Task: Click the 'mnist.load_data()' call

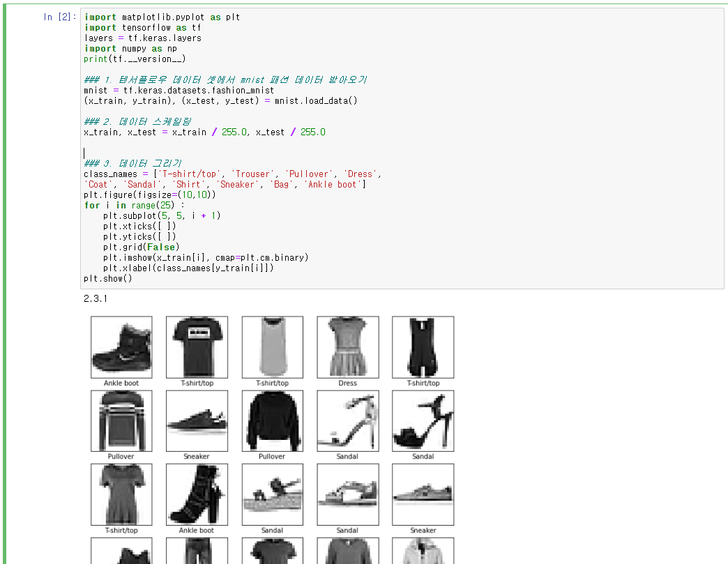Action: pyautogui.click(x=316, y=100)
